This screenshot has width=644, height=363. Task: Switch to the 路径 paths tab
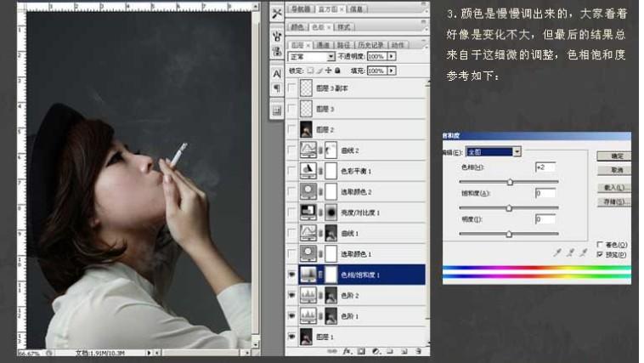pos(344,45)
